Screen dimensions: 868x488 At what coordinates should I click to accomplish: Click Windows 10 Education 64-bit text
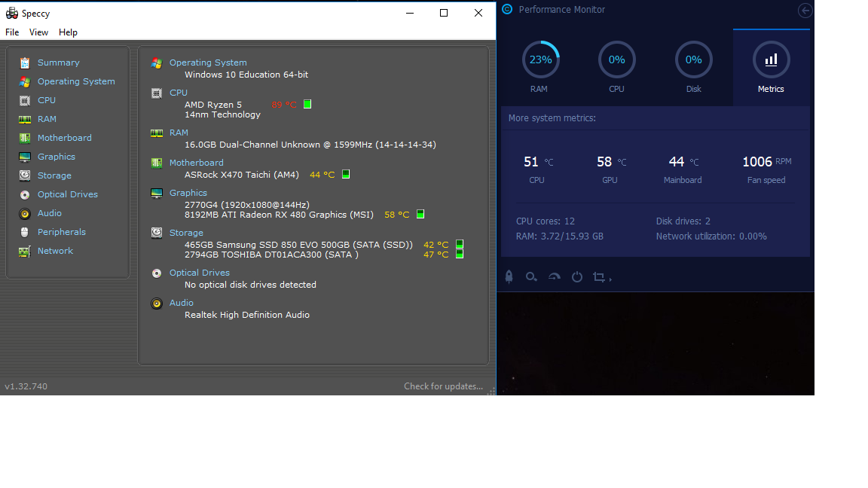(246, 75)
